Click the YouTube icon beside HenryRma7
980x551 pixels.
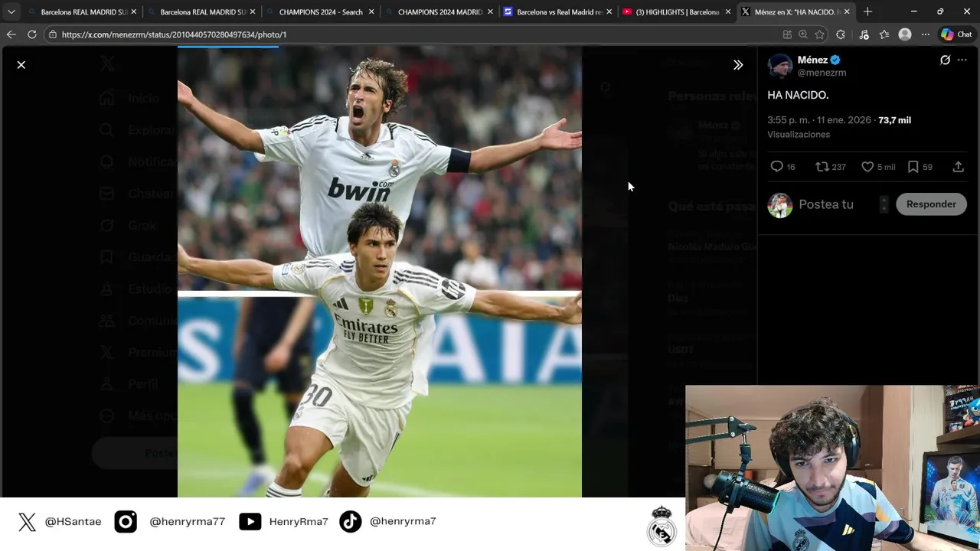pyautogui.click(x=250, y=522)
